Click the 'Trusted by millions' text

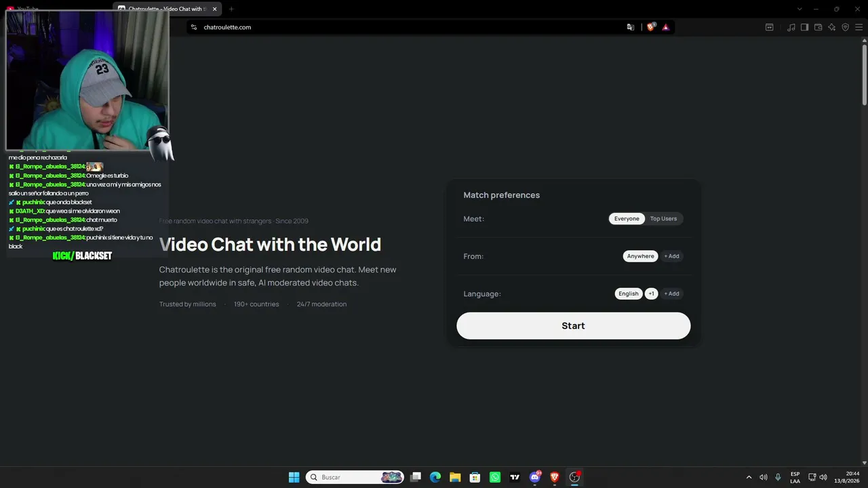tap(188, 304)
